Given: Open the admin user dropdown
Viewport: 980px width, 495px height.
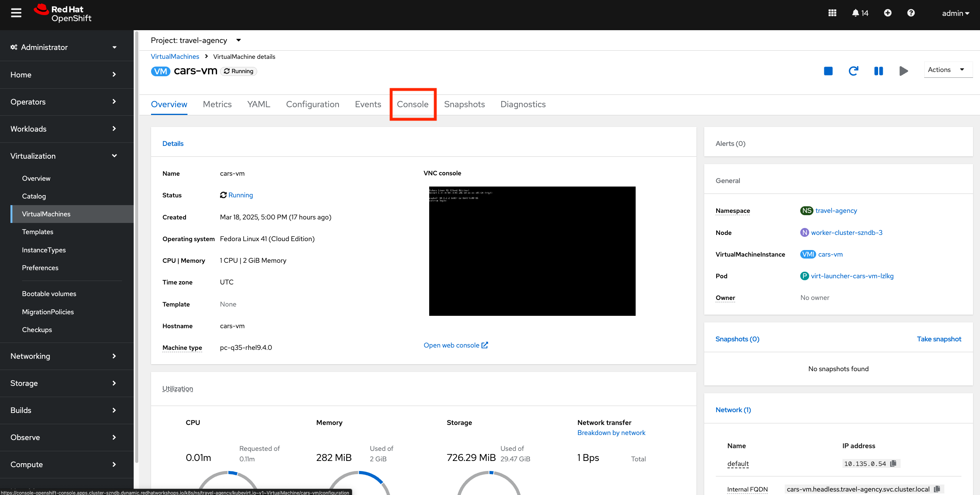Looking at the screenshot, I should (955, 13).
